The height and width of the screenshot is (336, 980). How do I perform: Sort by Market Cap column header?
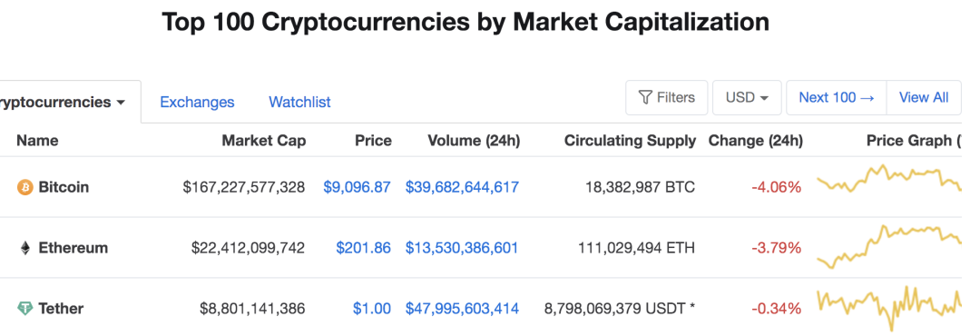[264, 141]
